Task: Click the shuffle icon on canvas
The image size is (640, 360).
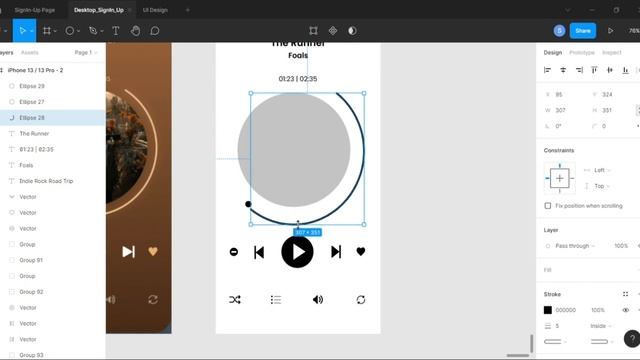Action: [x=235, y=300]
